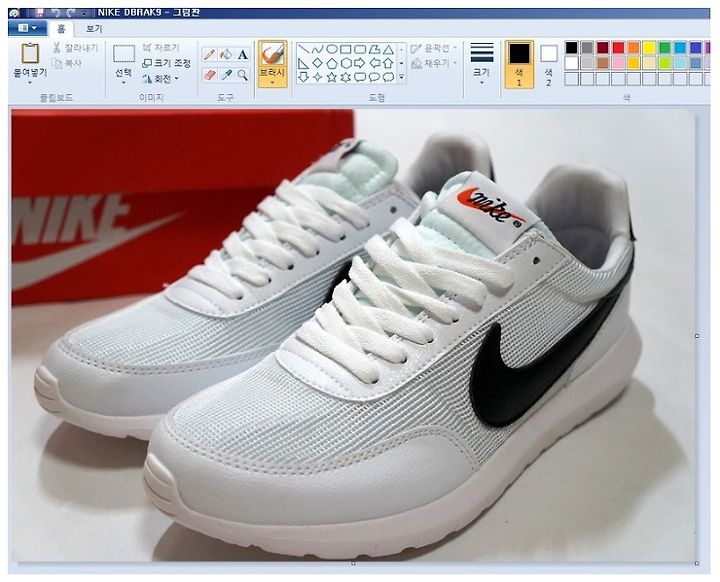Customize Quick Access Toolbar dropdown arrow
The height and width of the screenshot is (582, 720).
[x=84, y=13]
